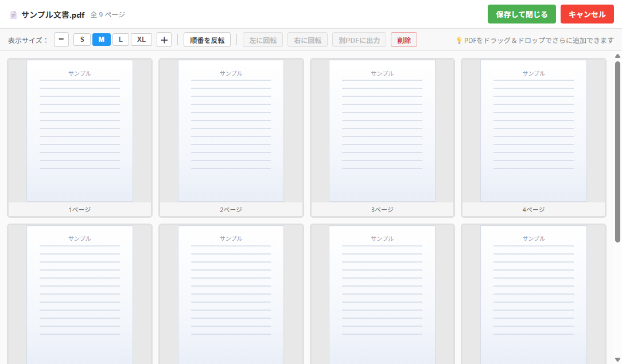622x364 pixels.
Task: Click the PDF file icon beside the filename
Action: pos(14,15)
